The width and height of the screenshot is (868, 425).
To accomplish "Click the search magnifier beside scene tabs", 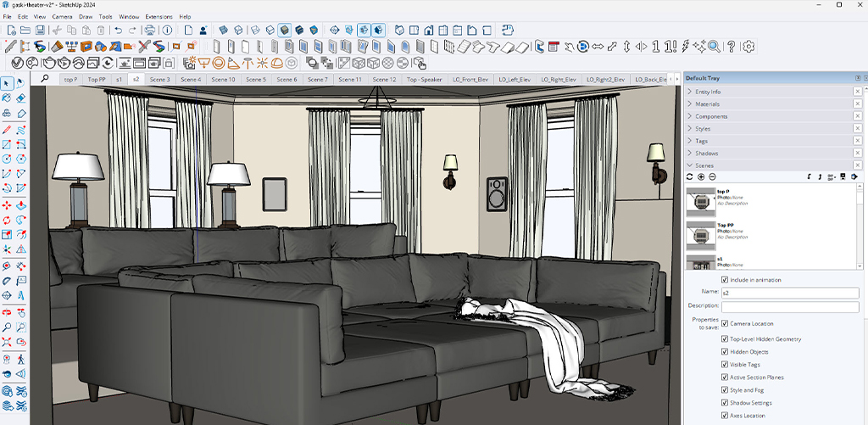I will (x=45, y=79).
